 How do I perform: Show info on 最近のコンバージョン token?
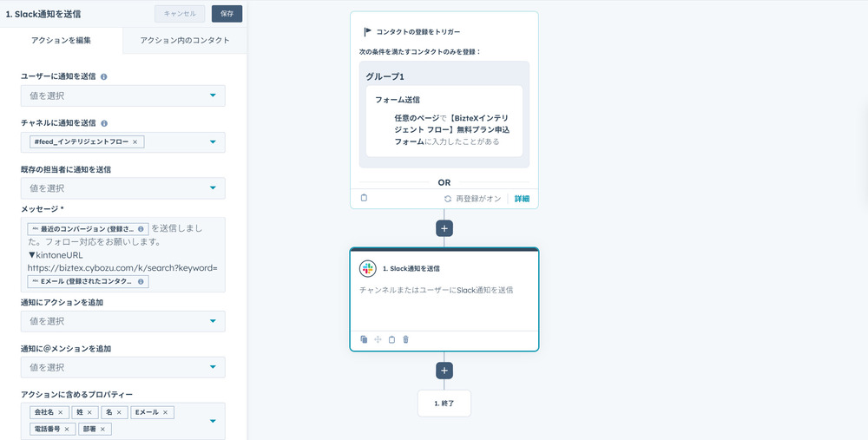(x=141, y=229)
